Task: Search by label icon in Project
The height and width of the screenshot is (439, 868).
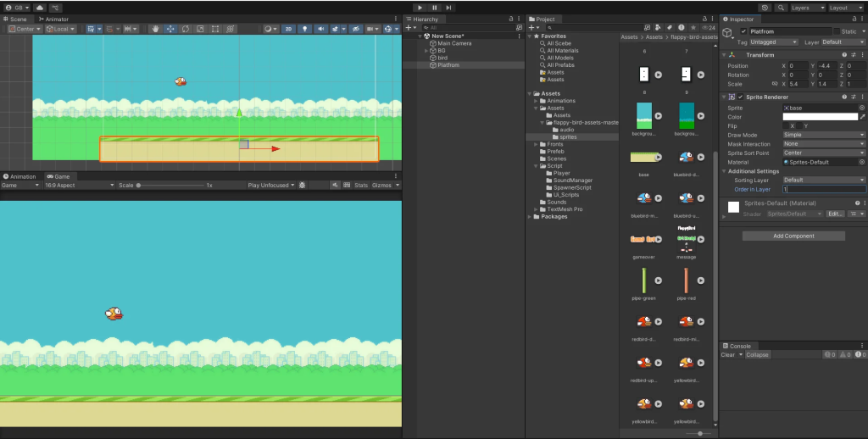Action: (670, 27)
